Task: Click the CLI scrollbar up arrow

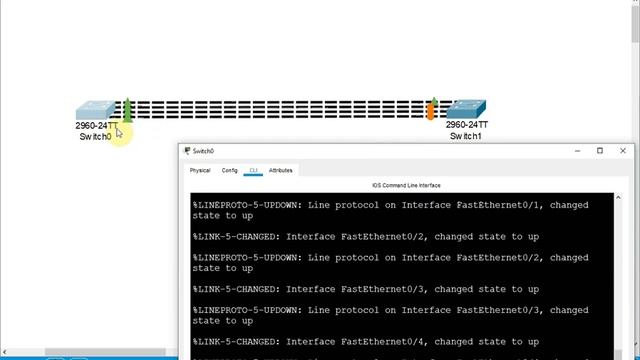Action: point(618,198)
